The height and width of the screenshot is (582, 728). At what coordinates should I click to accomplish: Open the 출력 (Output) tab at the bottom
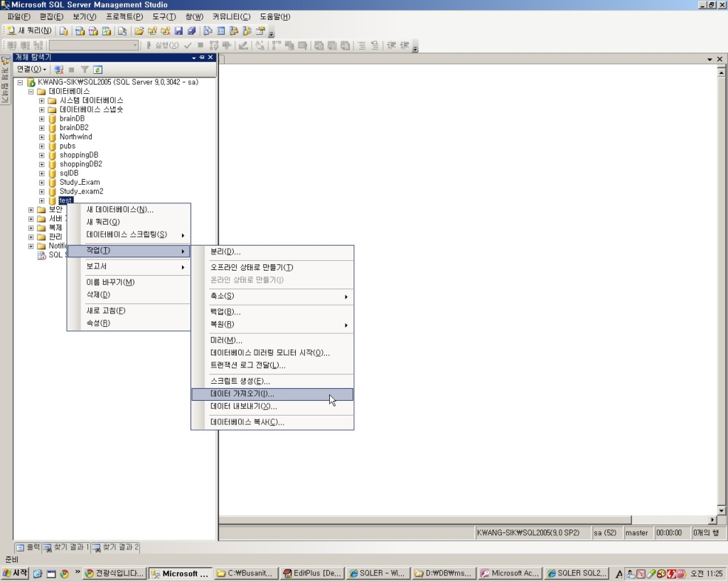tap(28, 548)
